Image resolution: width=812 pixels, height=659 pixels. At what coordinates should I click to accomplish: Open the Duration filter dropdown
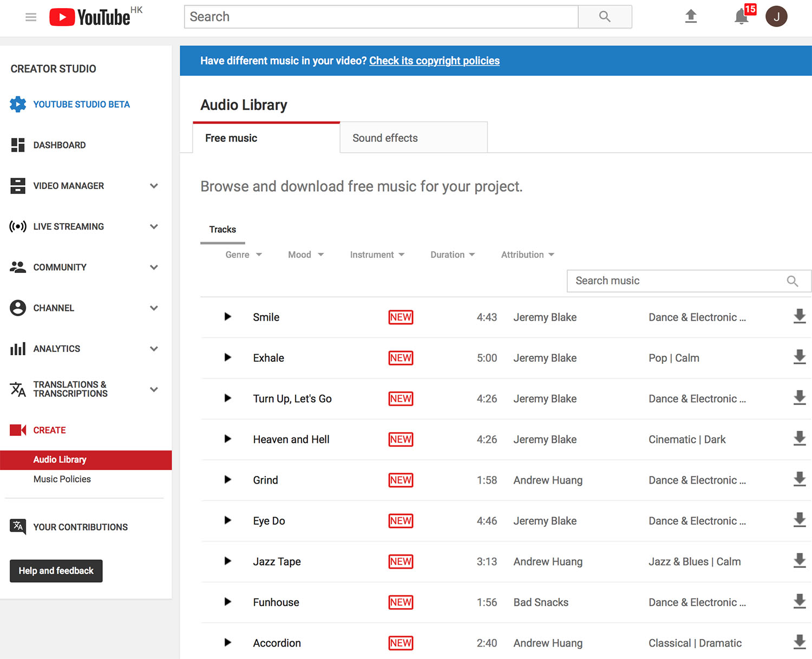click(x=453, y=255)
